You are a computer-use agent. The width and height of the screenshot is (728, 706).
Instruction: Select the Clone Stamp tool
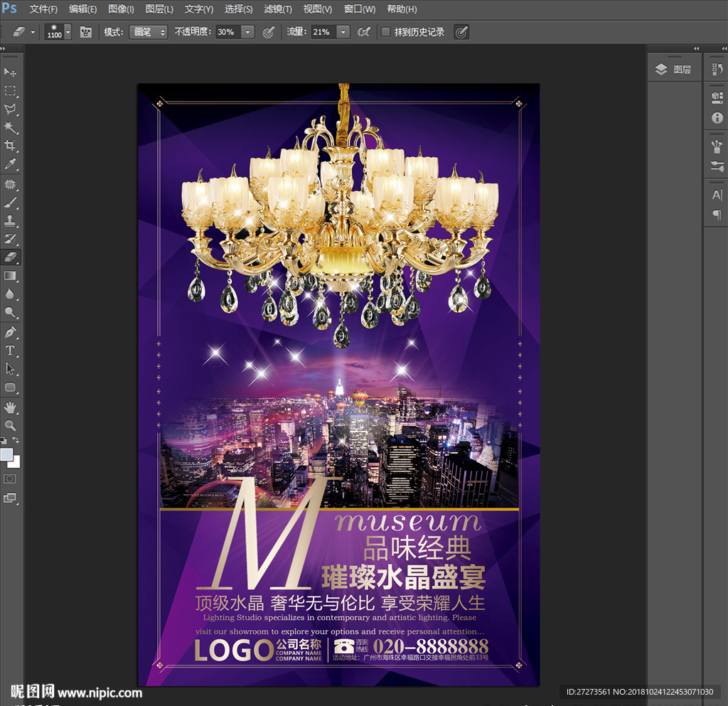pos(11,220)
